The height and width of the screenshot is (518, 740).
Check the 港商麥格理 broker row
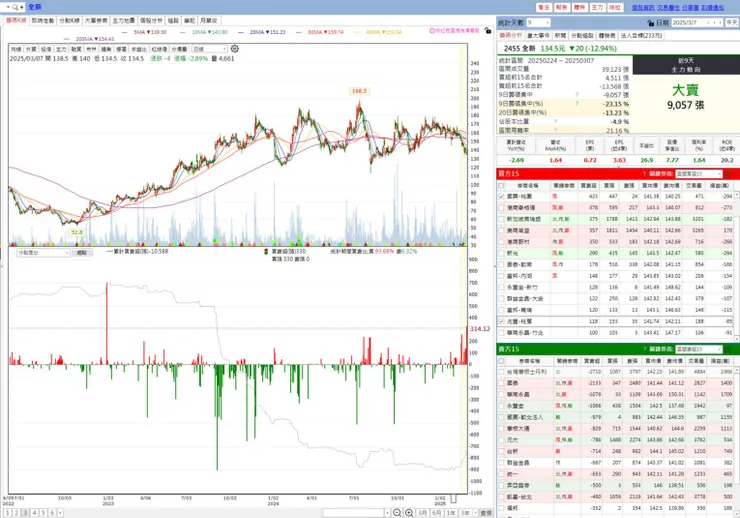point(501,208)
